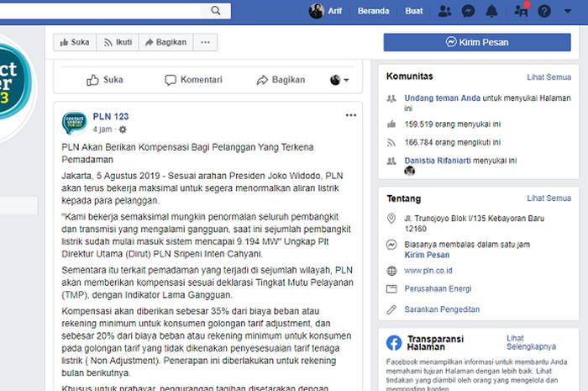Image resolution: width=588 pixels, height=391 pixels.
Task: Open the friend requests icon
Action: pyautogui.click(x=444, y=11)
